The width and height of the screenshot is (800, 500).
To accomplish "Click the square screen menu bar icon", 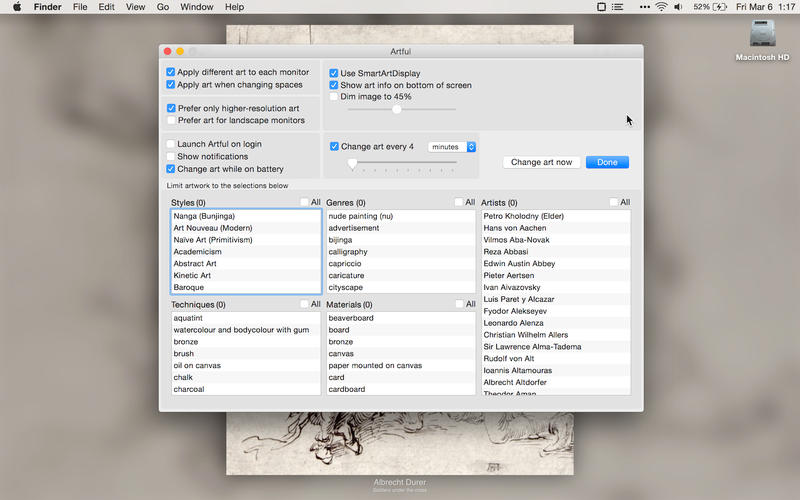I will coord(601,7).
